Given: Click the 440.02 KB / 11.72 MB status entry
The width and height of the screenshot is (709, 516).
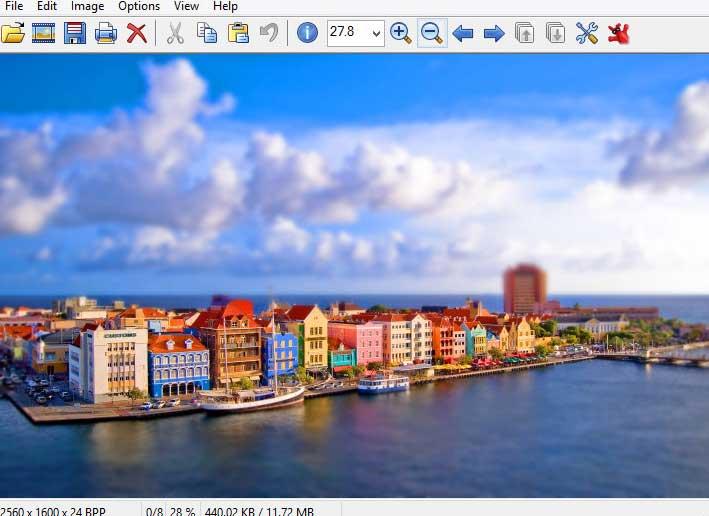Looking at the screenshot, I should 259,511.
